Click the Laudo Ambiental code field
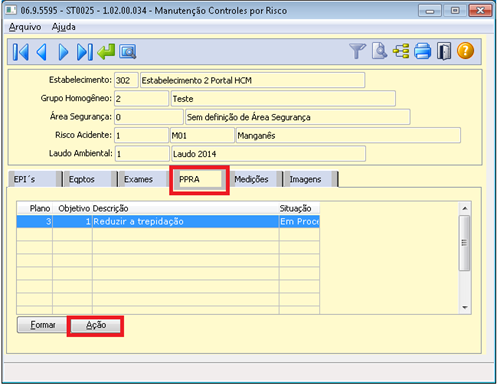This screenshot has width=500, height=386. pos(142,154)
